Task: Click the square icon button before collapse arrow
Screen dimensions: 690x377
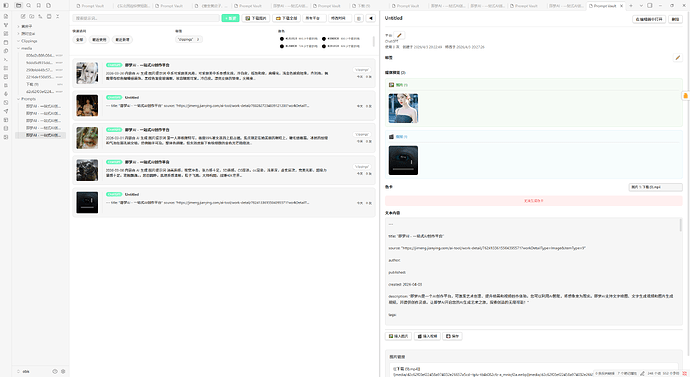Action: point(359,18)
